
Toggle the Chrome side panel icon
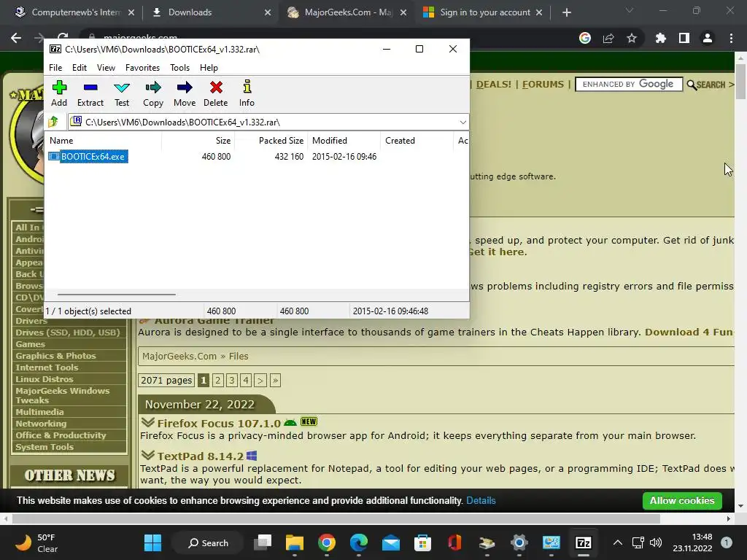click(684, 38)
